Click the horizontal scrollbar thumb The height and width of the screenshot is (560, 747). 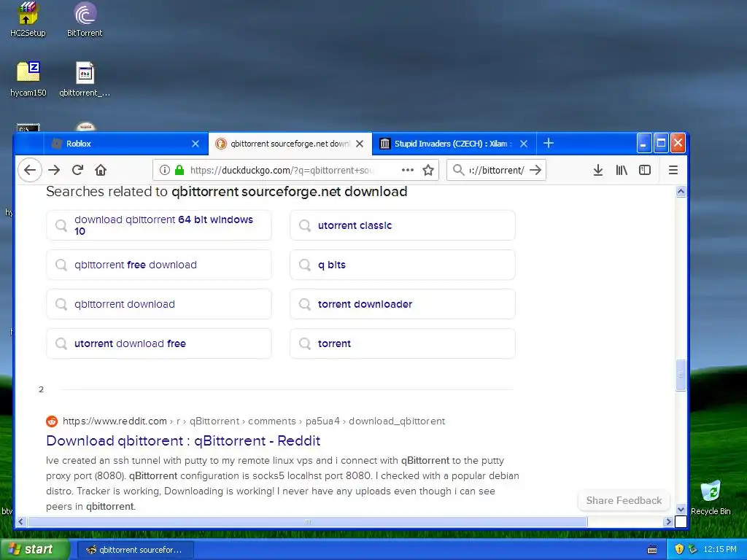pyautogui.click(x=307, y=521)
